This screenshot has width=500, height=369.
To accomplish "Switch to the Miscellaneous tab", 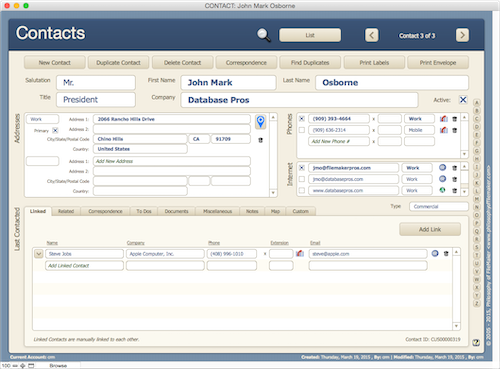I will coord(217,211).
